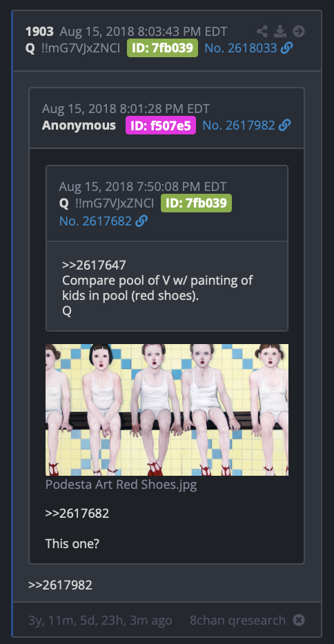The image size is (334, 644).
Task: Click the chain link icon beside No. 2617982
Action: 285,125
